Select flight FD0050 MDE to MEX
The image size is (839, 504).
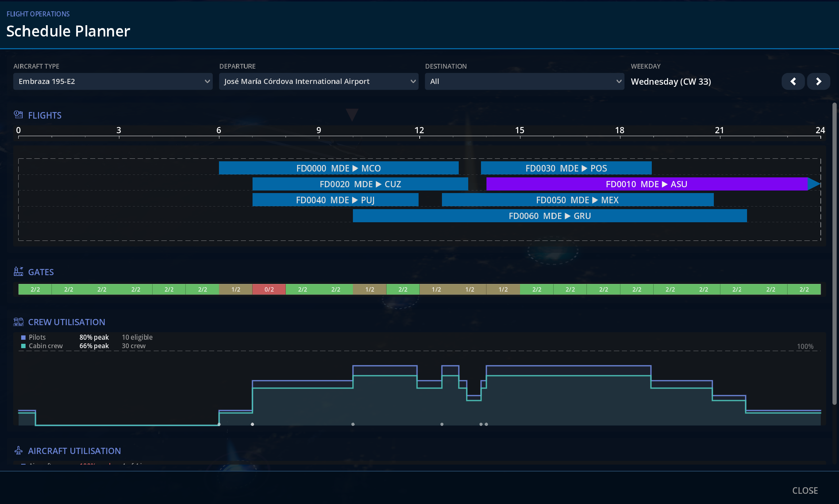click(x=578, y=200)
